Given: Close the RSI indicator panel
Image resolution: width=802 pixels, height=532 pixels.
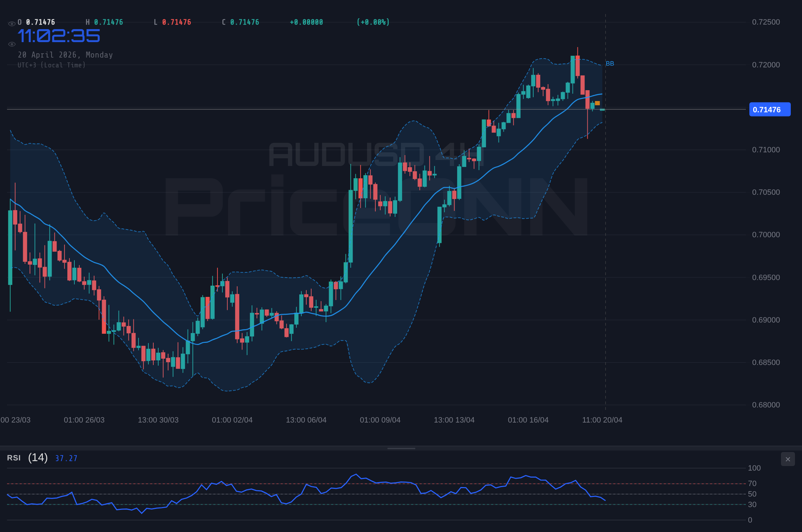Looking at the screenshot, I should pos(788,459).
